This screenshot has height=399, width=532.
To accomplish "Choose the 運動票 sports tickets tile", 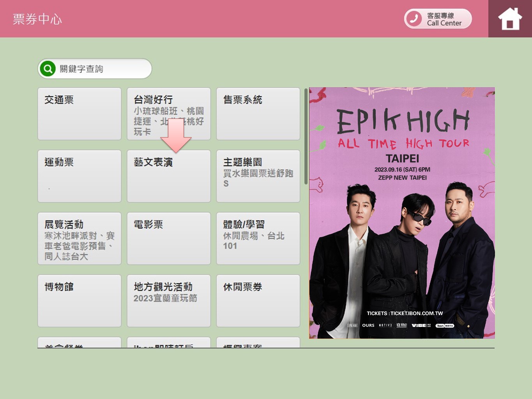I will tap(79, 176).
